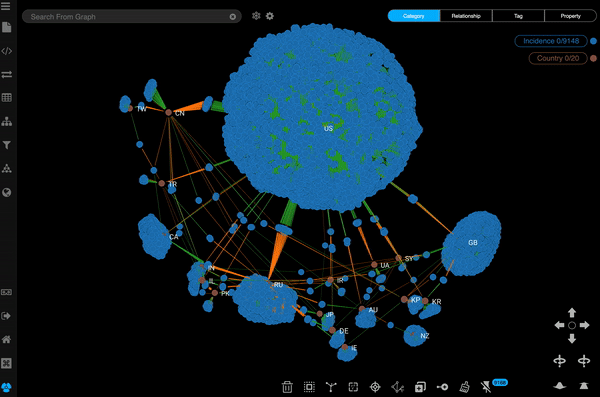Click the box select tool

click(x=309, y=387)
